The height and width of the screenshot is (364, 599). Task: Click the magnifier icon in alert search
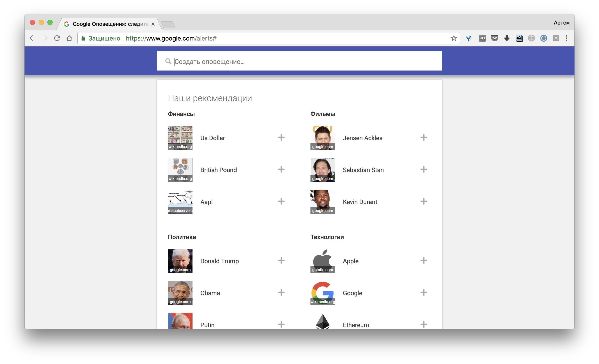point(168,61)
